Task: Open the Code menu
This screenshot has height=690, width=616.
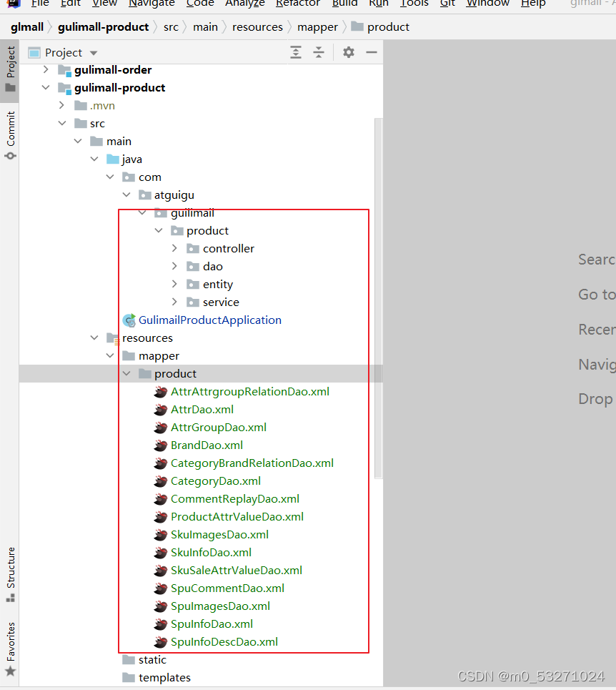Action: point(200,4)
